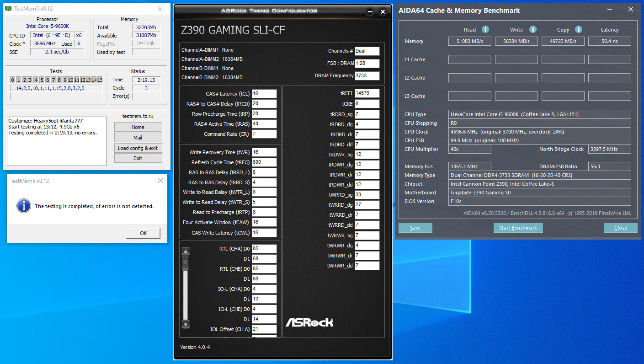This screenshot has height=364, width=644.
Task: Click the Close button in AIDA64
Action: point(621,228)
